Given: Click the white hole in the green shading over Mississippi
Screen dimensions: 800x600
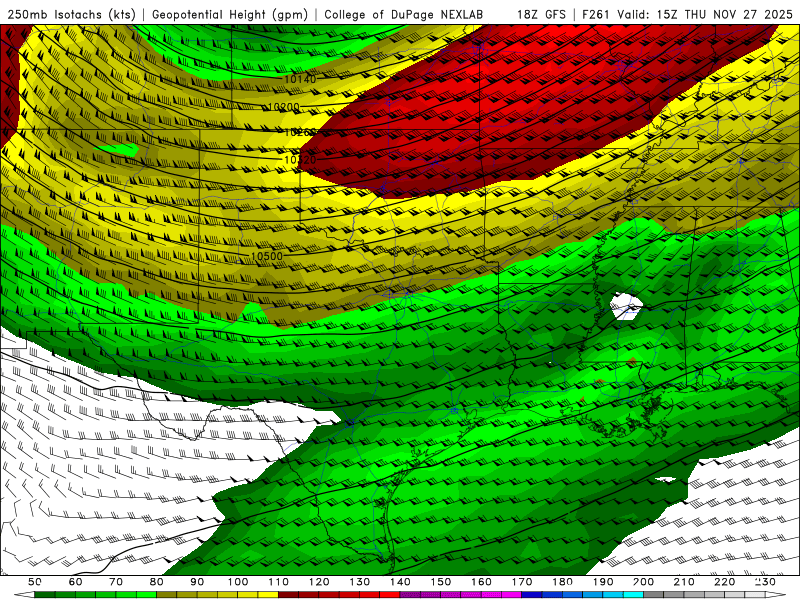Looking at the screenshot, I should (x=626, y=306).
